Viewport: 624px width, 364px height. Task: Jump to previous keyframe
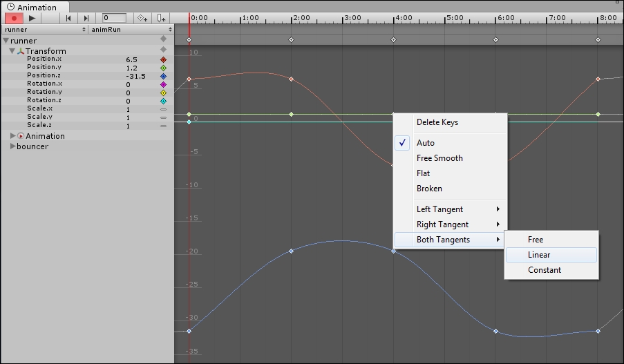coord(68,18)
